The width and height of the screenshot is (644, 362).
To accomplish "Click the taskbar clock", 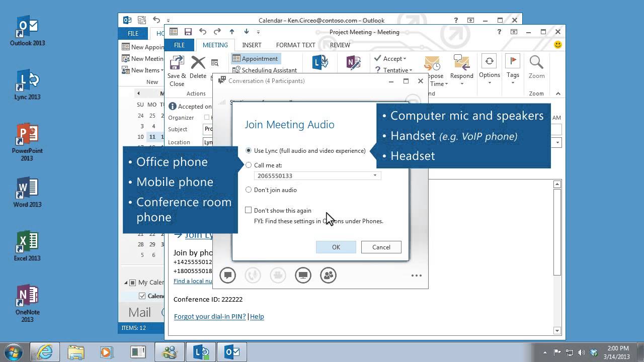I will [618, 352].
